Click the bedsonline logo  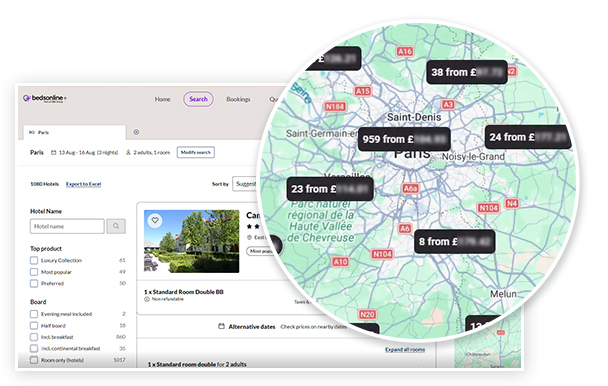click(45, 99)
